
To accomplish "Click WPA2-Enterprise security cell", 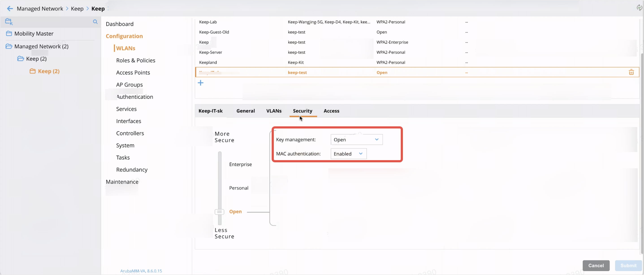I will pyautogui.click(x=392, y=42).
